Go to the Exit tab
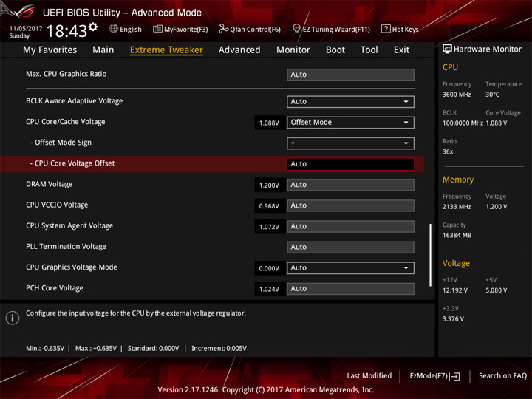Image resolution: width=532 pixels, height=399 pixels. coord(401,50)
